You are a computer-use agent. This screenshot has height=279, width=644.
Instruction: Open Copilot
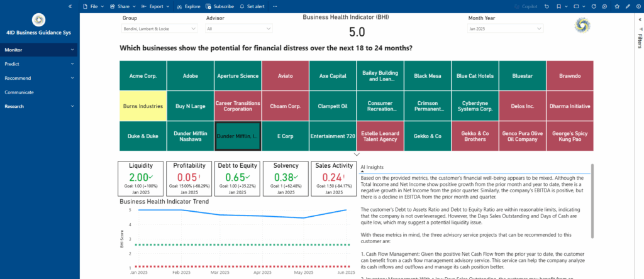525,6
